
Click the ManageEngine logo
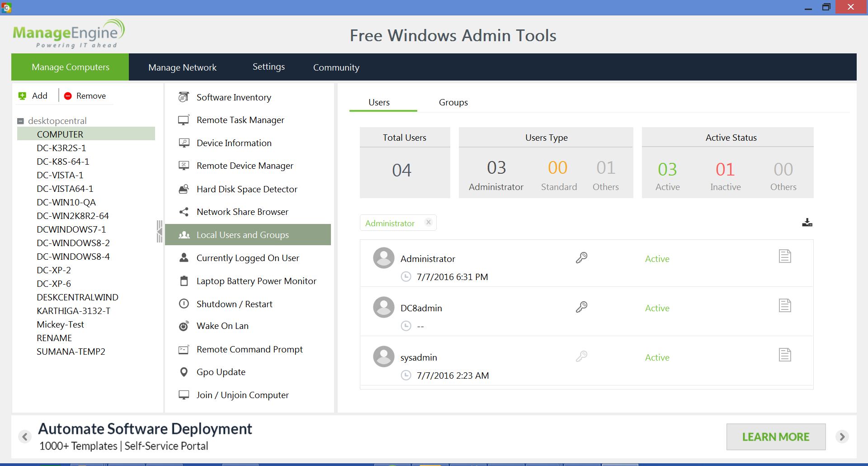tap(69, 33)
